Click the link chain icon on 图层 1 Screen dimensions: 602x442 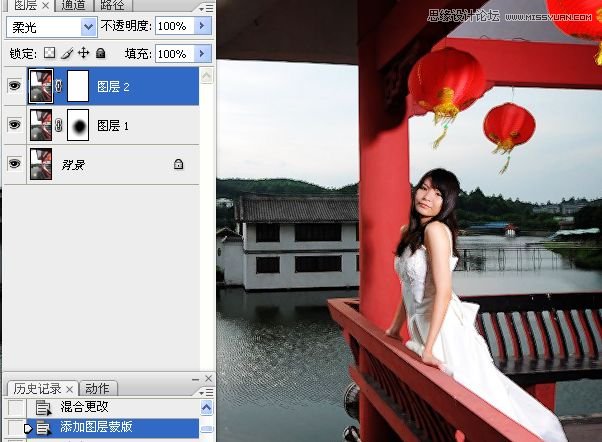click(58, 125)
